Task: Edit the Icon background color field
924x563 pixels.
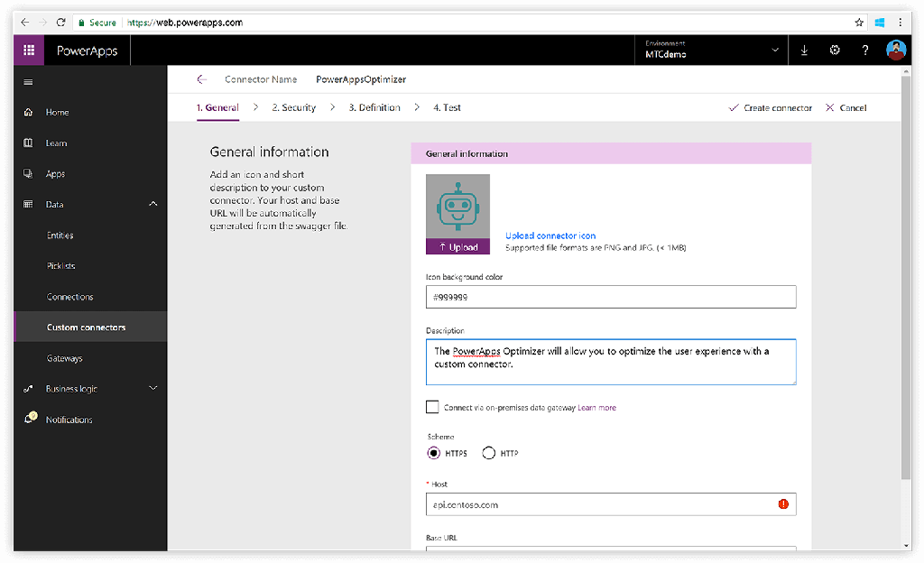Action: pyautogui.click(x=610, y=297)
